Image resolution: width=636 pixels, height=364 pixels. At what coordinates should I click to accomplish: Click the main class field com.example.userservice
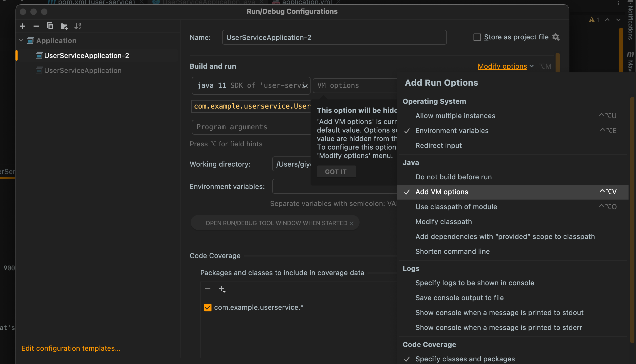coord(251,106)
